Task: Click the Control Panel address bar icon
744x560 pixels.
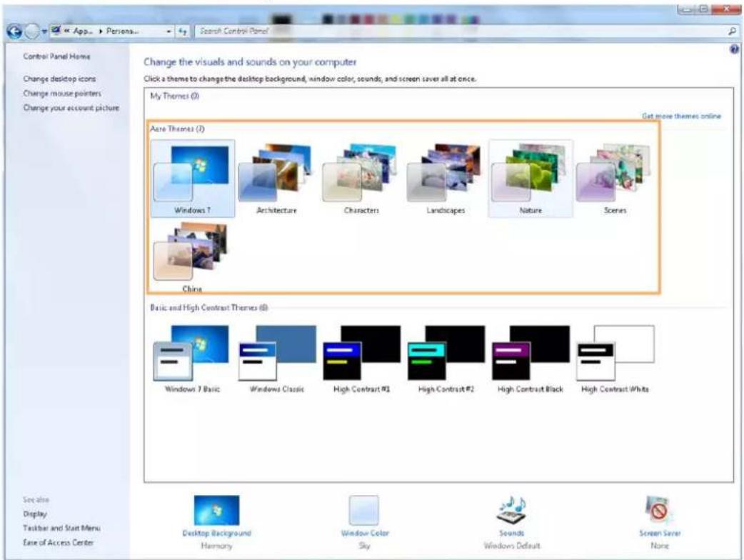Action: coord(56,31)
